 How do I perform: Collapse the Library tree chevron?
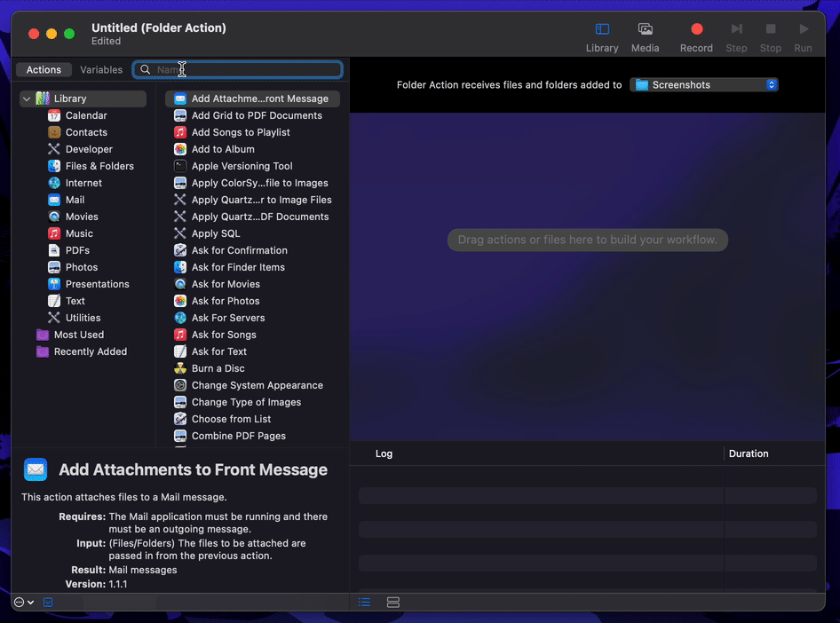[x=27, y=99]
